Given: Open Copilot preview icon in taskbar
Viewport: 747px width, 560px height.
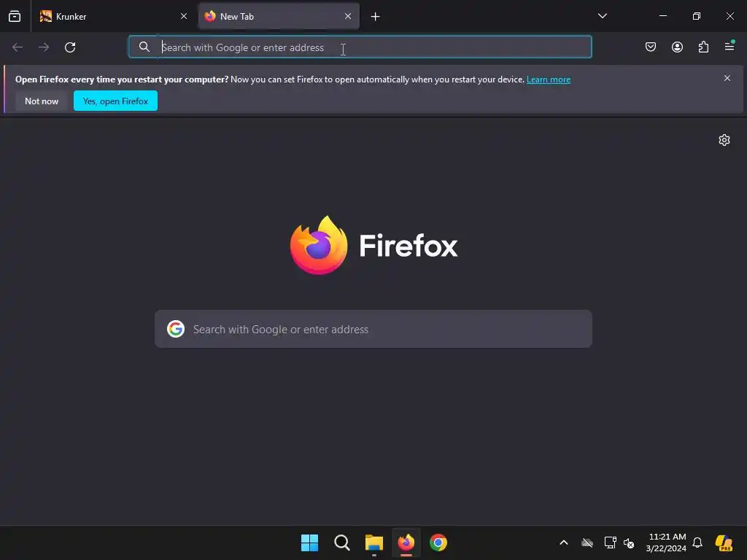Looking at the screenshot, I should coord(724,542).
